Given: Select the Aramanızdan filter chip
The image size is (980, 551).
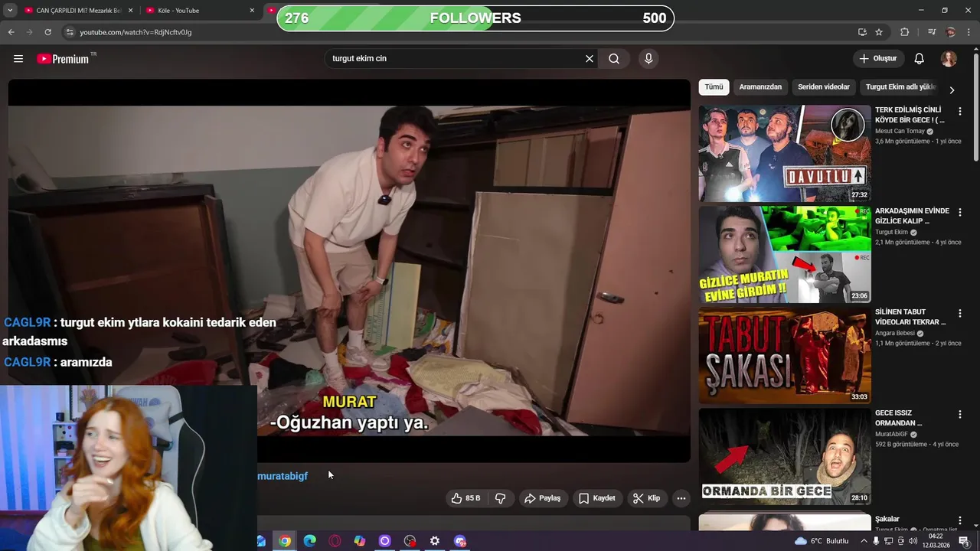Looking at the screenshot, I should pyautogui.click(x=760, y=87).
